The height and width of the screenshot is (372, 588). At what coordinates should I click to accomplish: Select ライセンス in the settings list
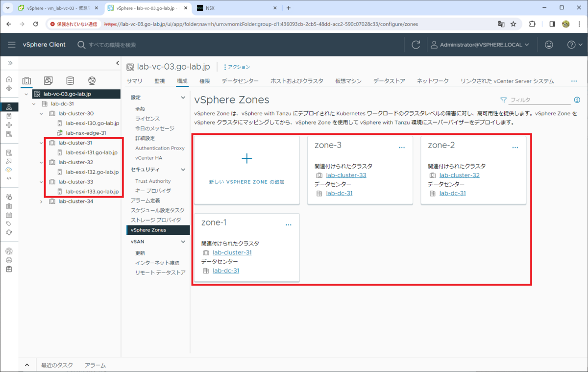pos(147,119)
